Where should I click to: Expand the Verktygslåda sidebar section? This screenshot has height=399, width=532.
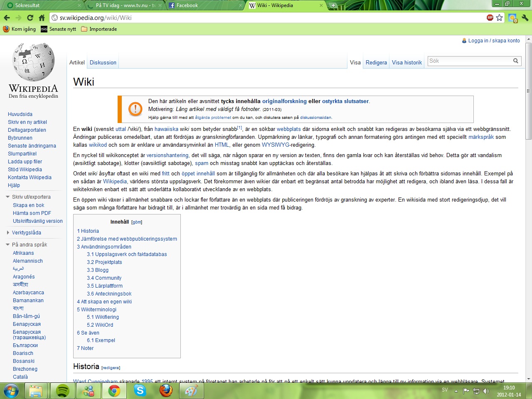tap(8, 233)
